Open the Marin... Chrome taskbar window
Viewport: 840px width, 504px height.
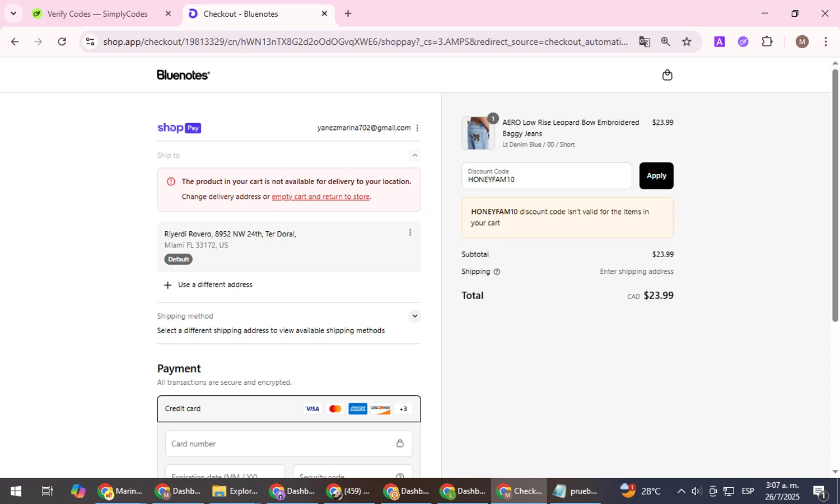click(x=120, y=491)
